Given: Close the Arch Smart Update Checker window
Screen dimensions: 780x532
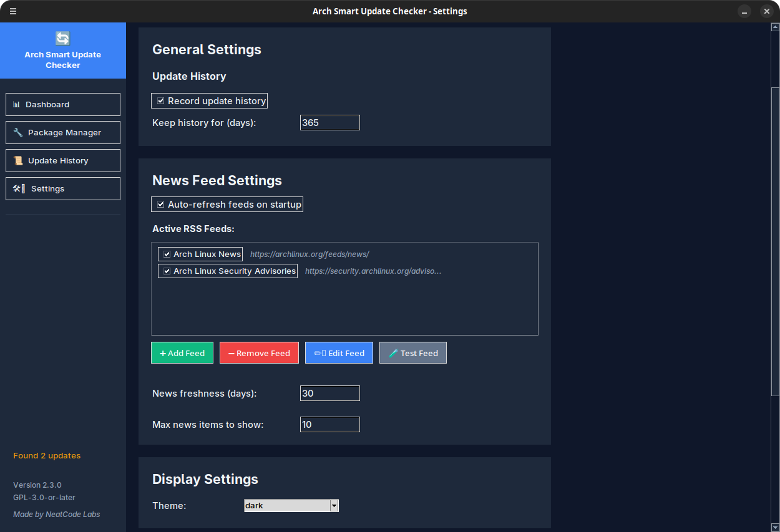Looking at the screenshot, I should coord(767,11).
